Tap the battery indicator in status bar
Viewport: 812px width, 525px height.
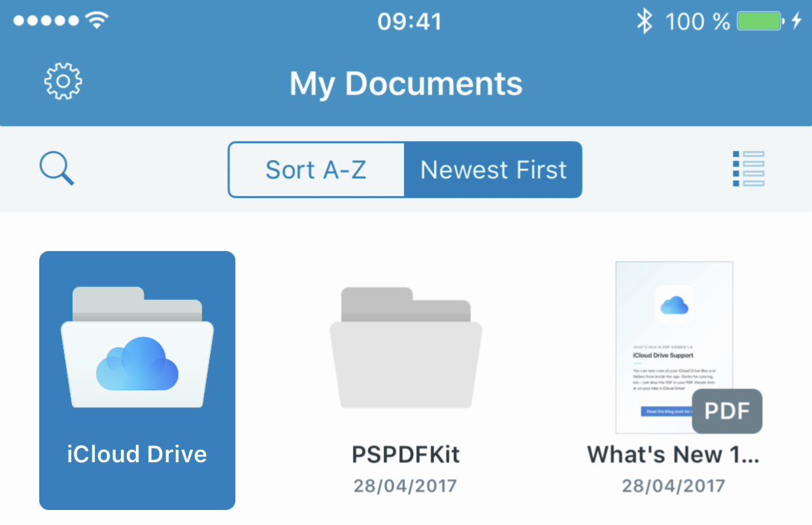pos(760,22)
